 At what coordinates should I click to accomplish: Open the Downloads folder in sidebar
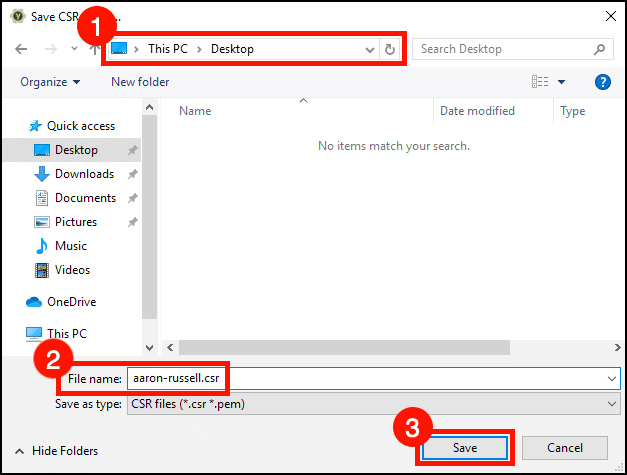pyautogui.click(x=84, y=174)
